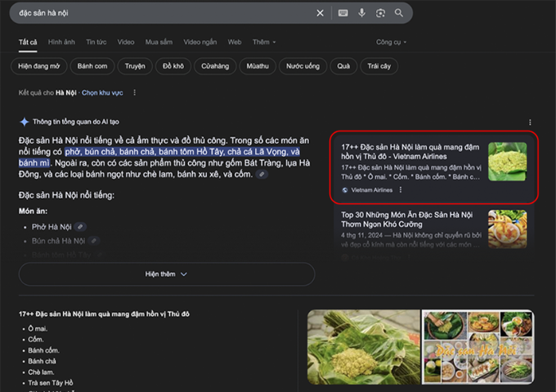Image resolution: width=556 pixels, height=392 pixels.
Task: Click the Bánh chả list entry
Action: tap(42, 361)
